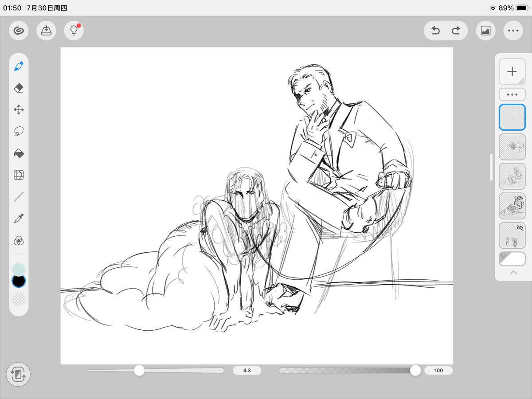Tap the 01:50 clock in status bar
This screenshot has height=399, width=532.
click(x=12, y=8)
